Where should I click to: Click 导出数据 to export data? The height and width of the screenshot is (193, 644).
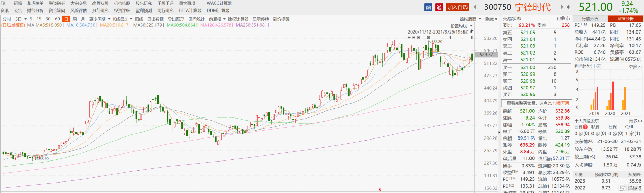point(155,19)
